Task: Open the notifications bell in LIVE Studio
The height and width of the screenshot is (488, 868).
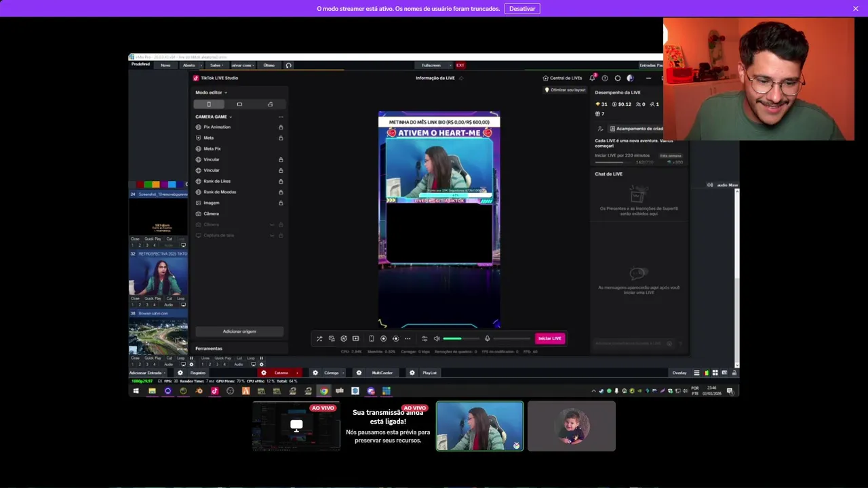Action: [593, 78]
